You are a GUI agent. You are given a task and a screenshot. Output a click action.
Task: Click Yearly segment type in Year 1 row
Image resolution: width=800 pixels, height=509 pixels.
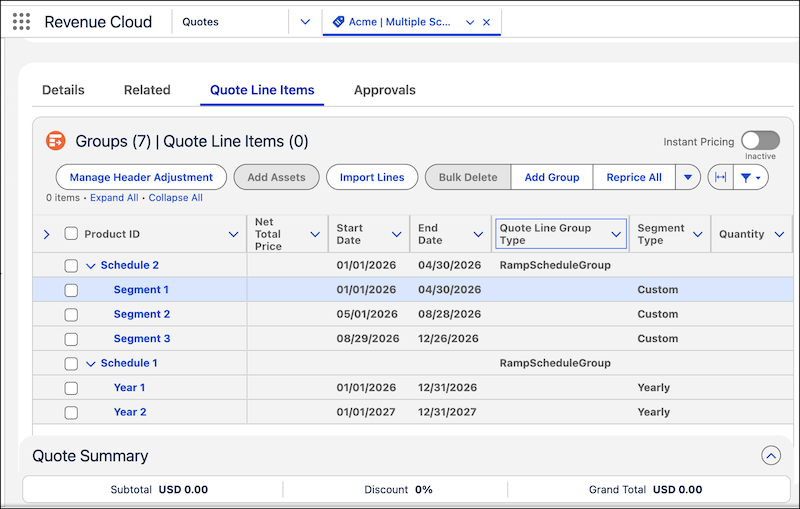tap(654, 388)
